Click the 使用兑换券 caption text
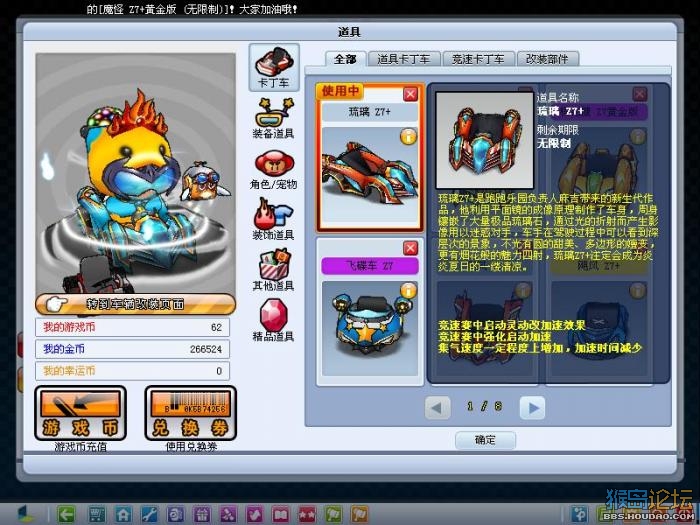Screen dimensions: 700x525 (191, 446)
